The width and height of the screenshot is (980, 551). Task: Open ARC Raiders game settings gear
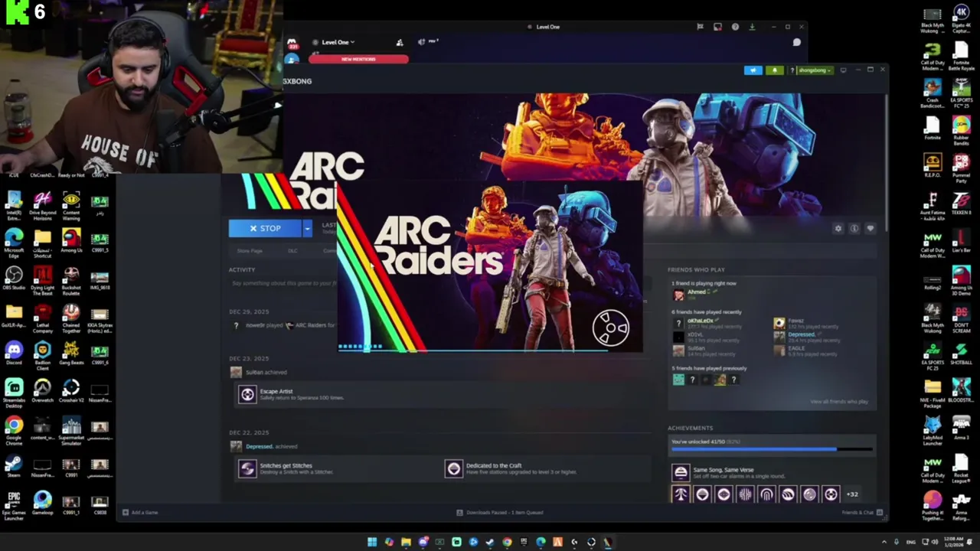pyautogui.click(x=838, y=228)
